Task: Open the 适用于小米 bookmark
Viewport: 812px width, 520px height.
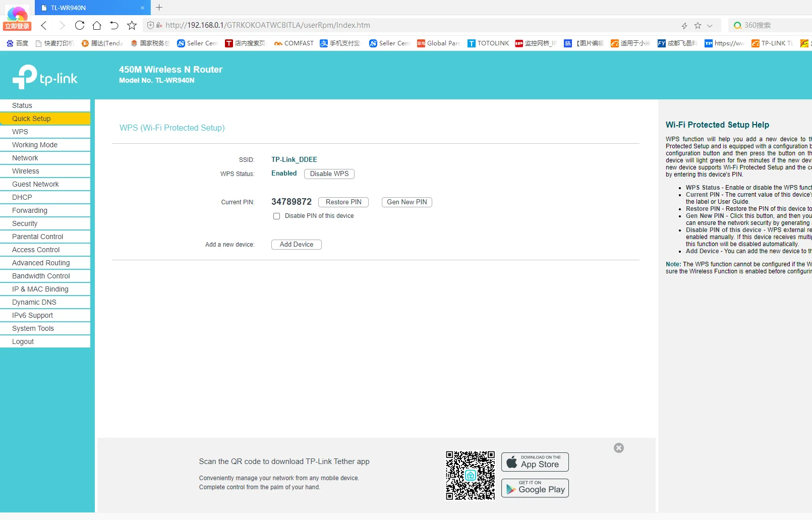Action: tap(630, 43)
